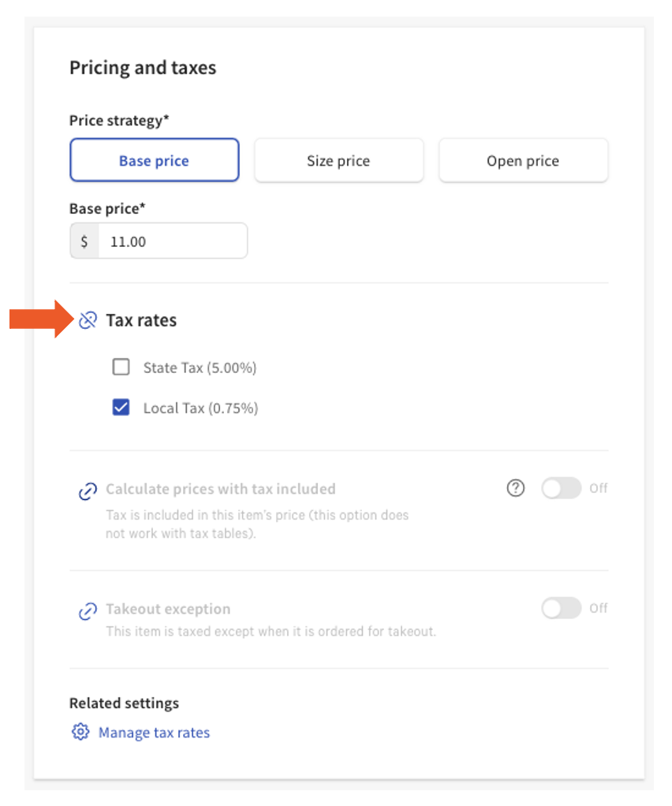
Task: Turn on the Takeout exception toggle
Action: [562, 608]
